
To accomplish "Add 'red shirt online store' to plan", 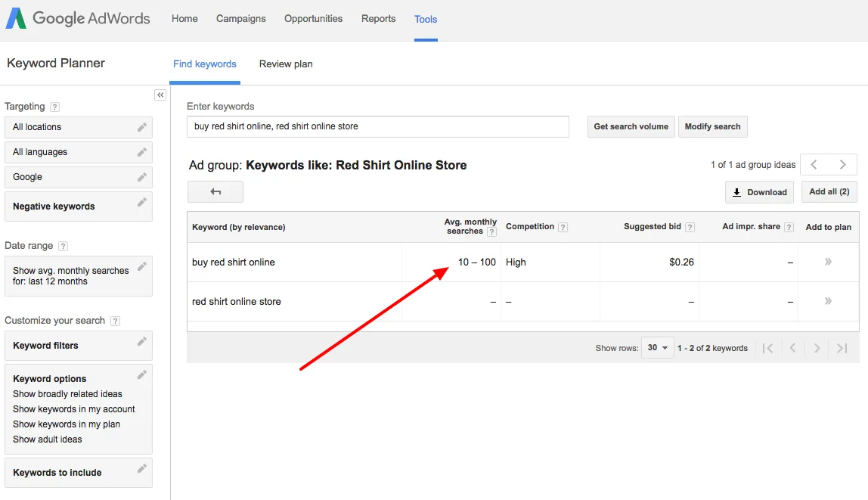I will [x=828, y=301].
